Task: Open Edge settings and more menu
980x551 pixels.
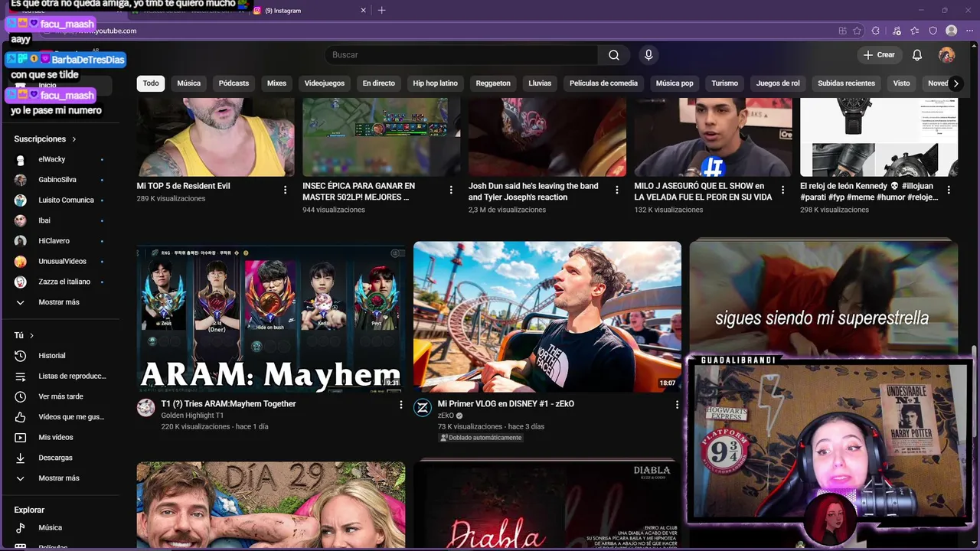Action: (x=969, y=31)
